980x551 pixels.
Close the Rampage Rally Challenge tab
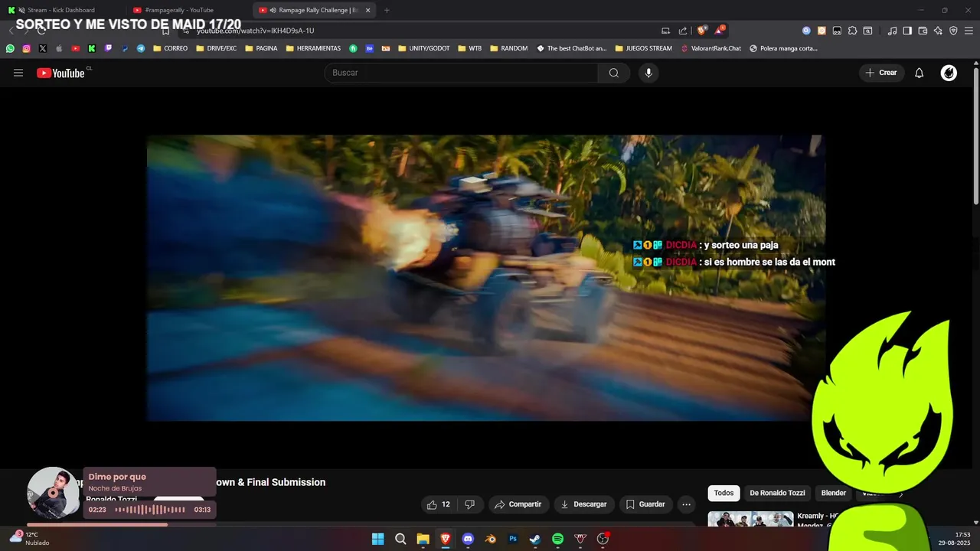click(x=367, y=10)
